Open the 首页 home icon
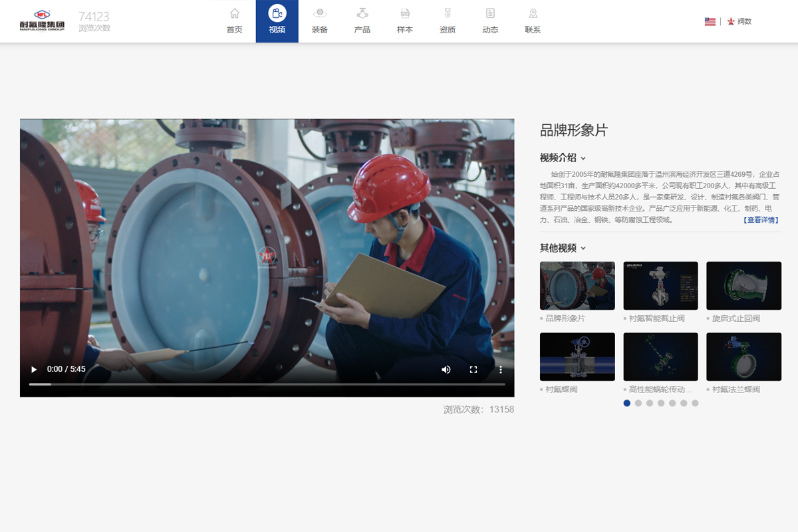This screenshot has height=532, width=798. (x=234, y=14)
